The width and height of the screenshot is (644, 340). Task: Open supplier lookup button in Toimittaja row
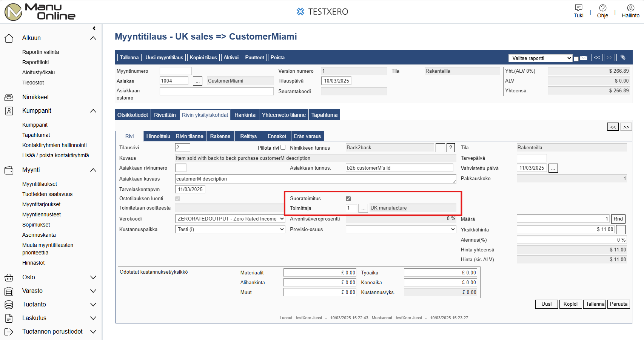(x=363, y=208)
